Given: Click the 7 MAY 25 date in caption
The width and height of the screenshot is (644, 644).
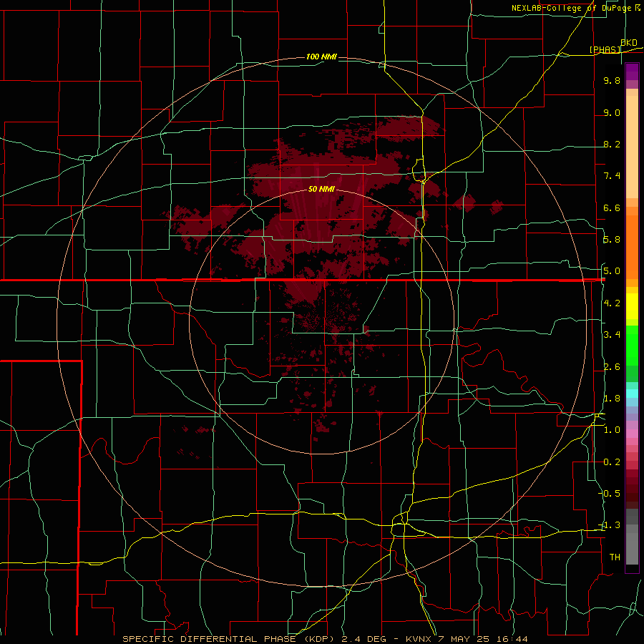Looking at the screenshot, I should [464, 639].
